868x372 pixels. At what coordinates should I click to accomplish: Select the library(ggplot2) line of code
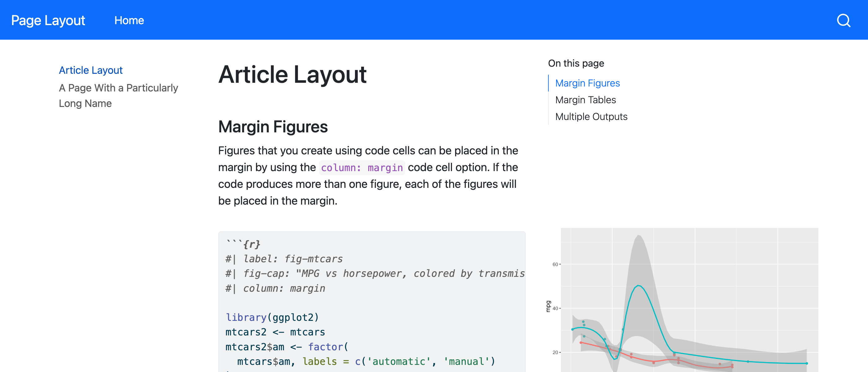273,317
